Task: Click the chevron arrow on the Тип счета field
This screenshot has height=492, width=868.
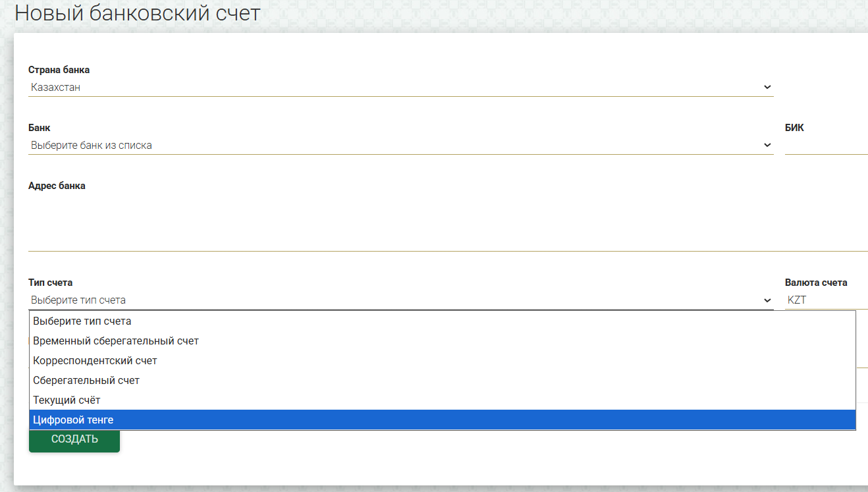Action: tap(767, 300)
